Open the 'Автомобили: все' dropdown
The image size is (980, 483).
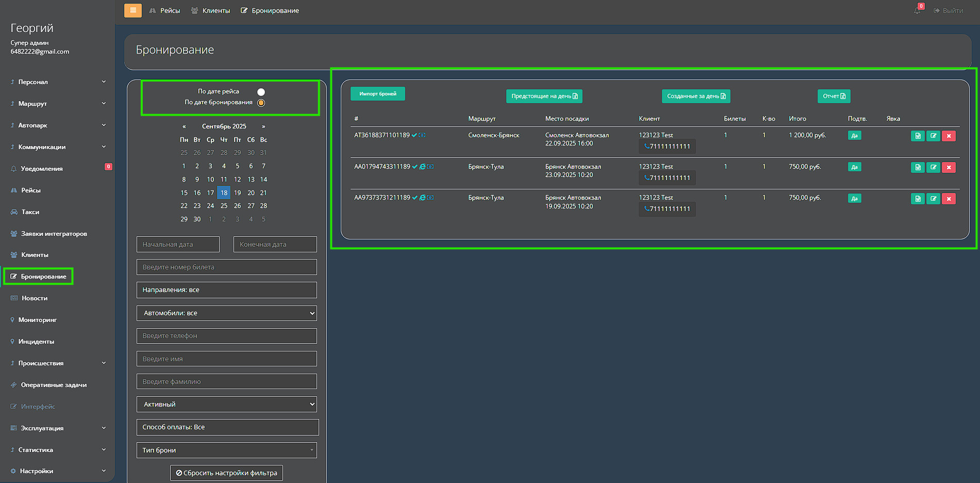[x=227, y=313]
